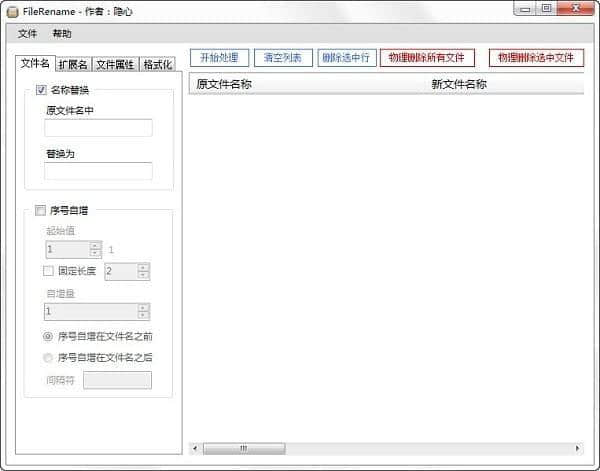Image resolution: width=600 pixels, height=471 pixels.
Task: Click the 物理删除选中文件 button
Action: (536, 58)
